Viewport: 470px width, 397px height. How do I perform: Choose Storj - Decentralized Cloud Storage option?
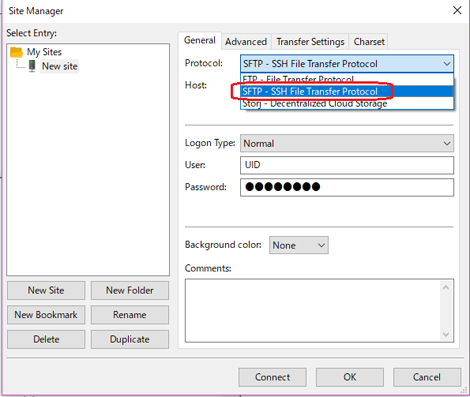point(347,103)
